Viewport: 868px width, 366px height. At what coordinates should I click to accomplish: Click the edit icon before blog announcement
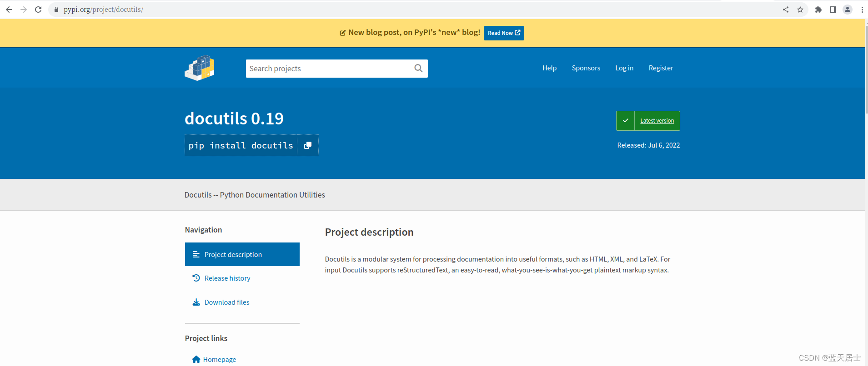343,33
